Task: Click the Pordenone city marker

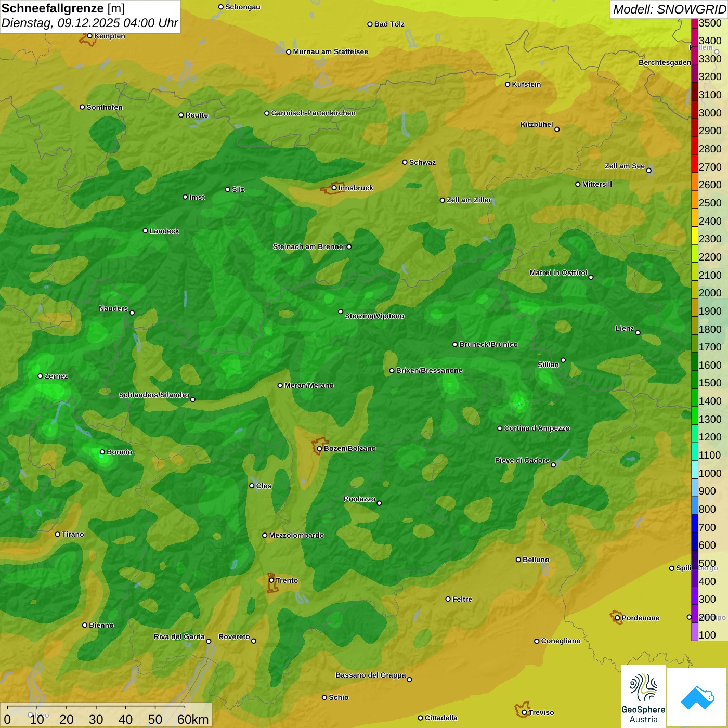Action: coord(617,618)
